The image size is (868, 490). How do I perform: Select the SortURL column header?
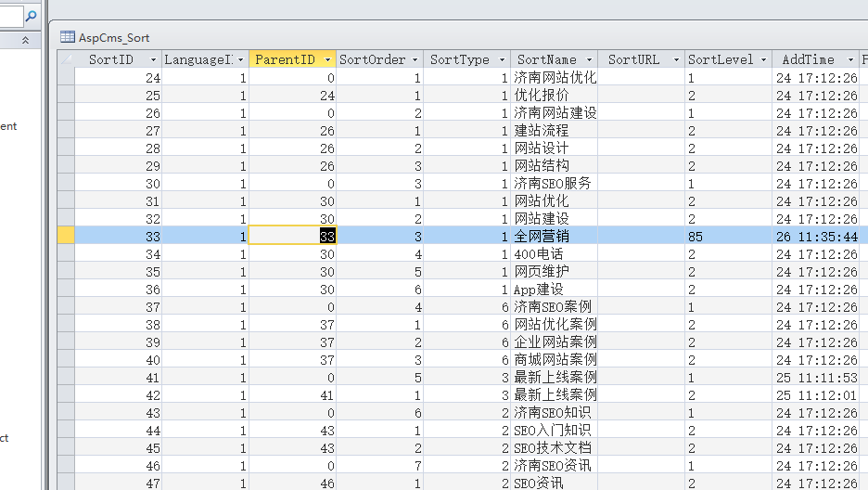(634, 60)
